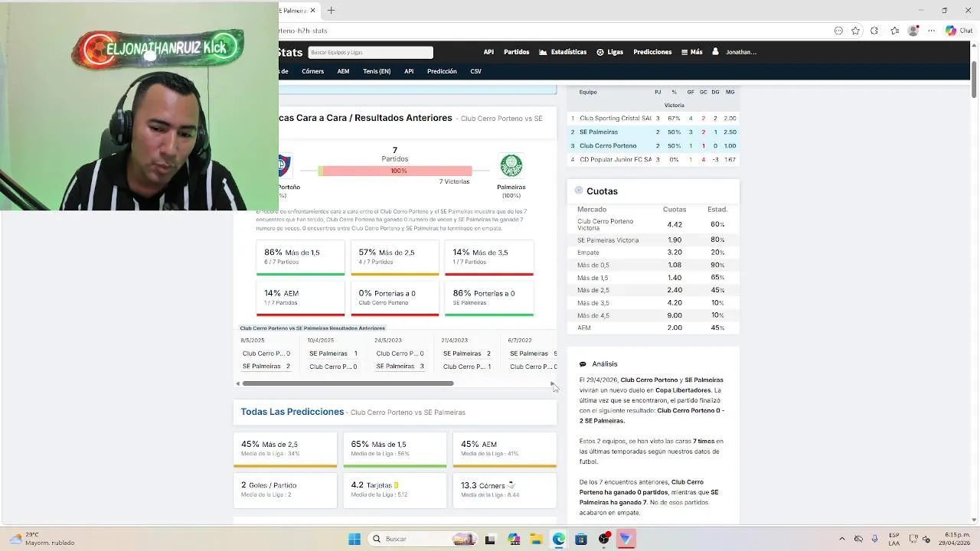This screenshot has width=980, height=551.
Task: Open API in the top navigation
Action: [x=488, y=52]
